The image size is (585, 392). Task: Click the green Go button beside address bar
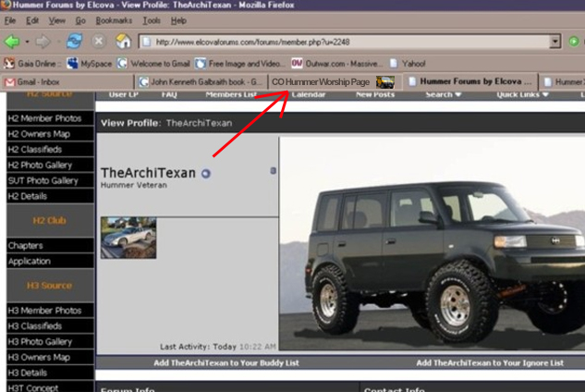coord(574,42)
